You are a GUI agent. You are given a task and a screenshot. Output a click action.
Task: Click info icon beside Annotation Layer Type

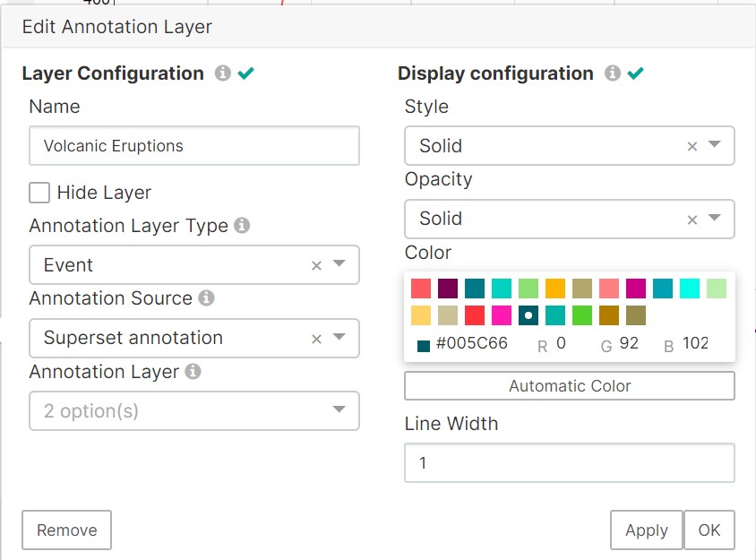pos(242,226)
